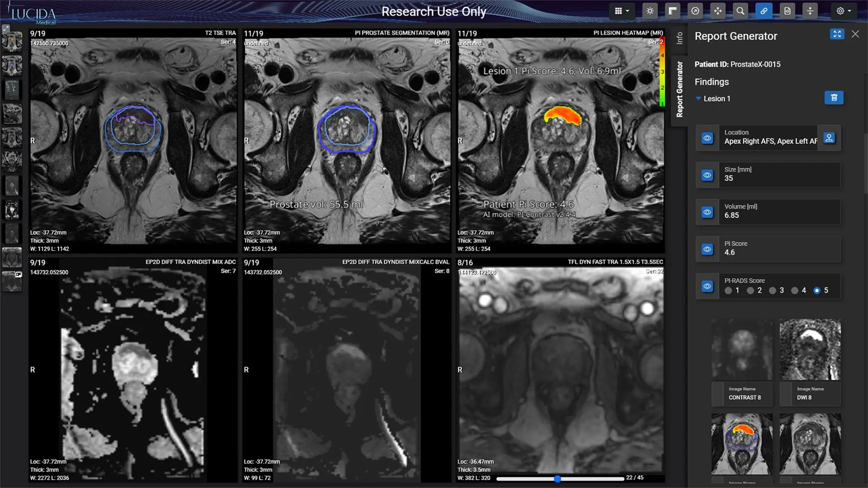Image resolution: width=868 pixels, height=488 pixels.
Task: Select the ruler measurement tool
Action: (673, 11)
